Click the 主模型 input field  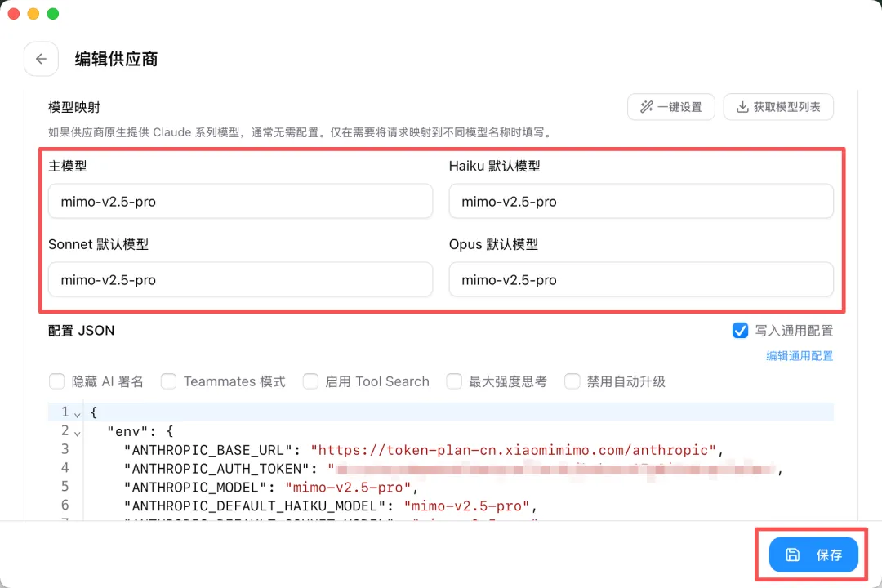(240, 201)
